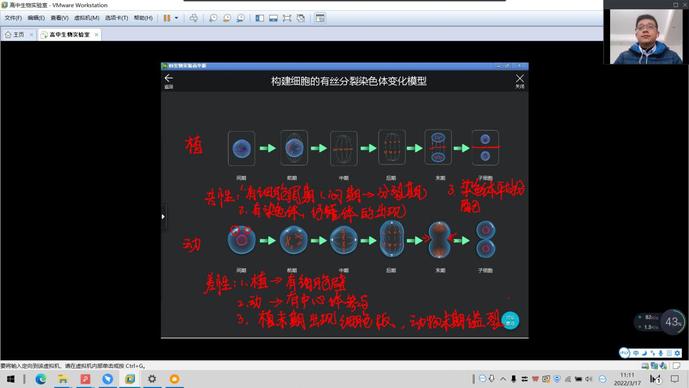
Task: Open the 虚拟机(M) menu
Action: [x=87, y=18]
